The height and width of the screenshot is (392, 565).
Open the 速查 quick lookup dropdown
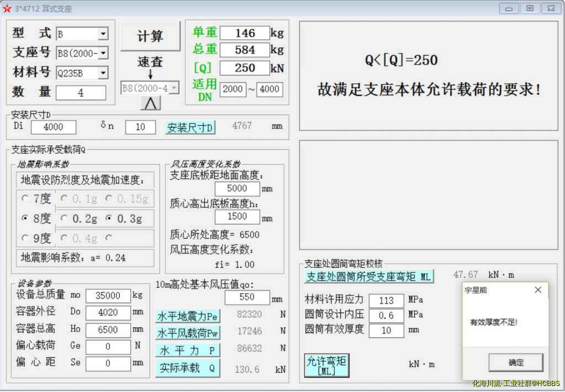(174, 88)
